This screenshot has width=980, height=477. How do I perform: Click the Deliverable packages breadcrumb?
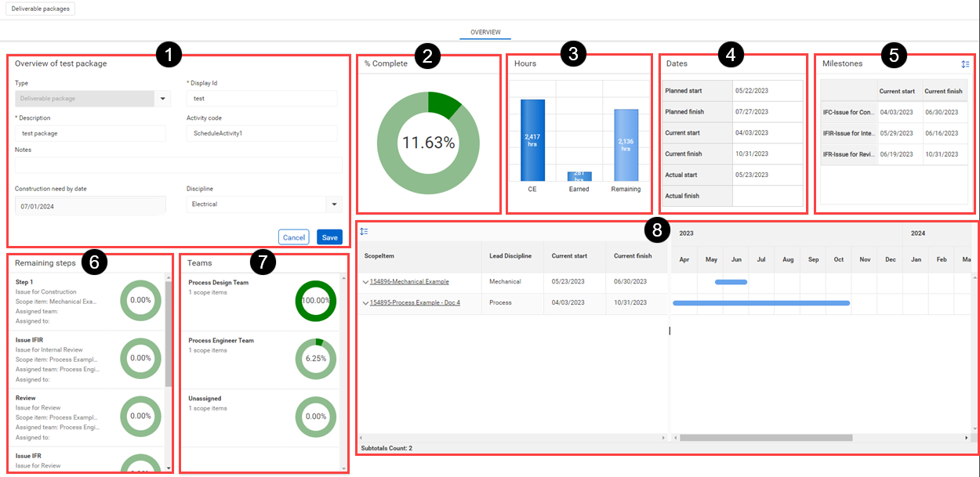(x=40, y=9)
